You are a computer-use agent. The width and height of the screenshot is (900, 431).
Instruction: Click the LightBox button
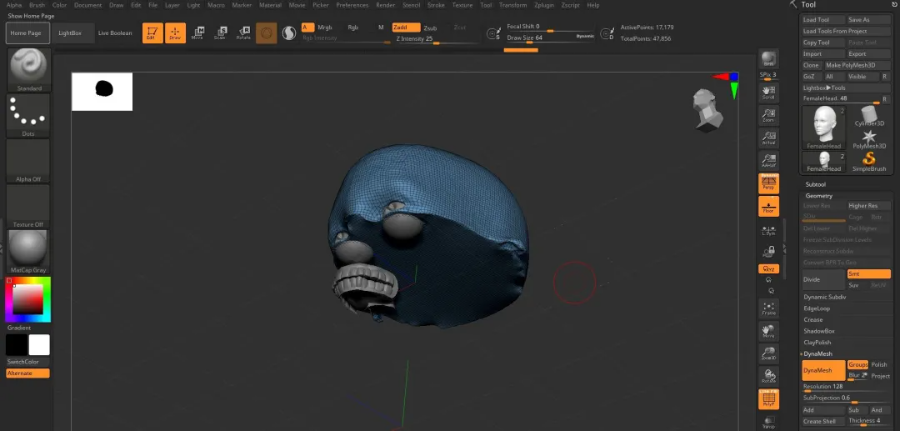(x=73, y=33)
